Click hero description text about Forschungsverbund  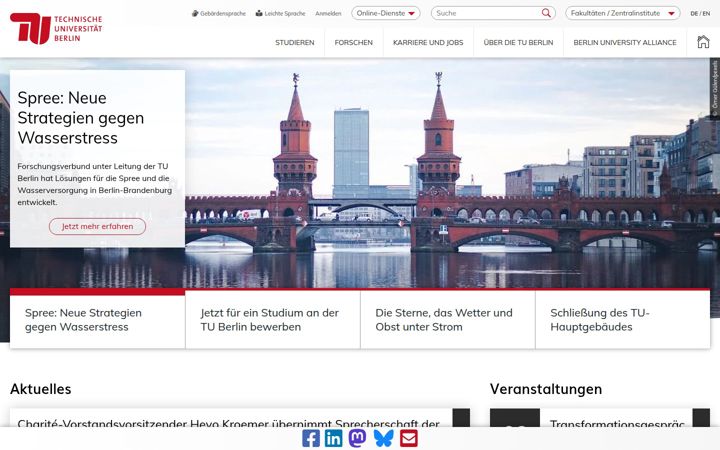[x=95, y=184]
